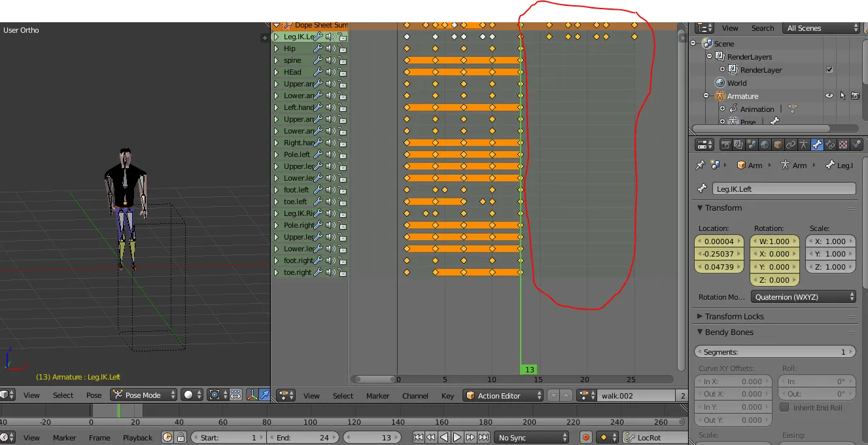This screenshot has height=445, width=868.
Task: Click the wrench icon on the Hip channel
Action: (x=318, y=48)
